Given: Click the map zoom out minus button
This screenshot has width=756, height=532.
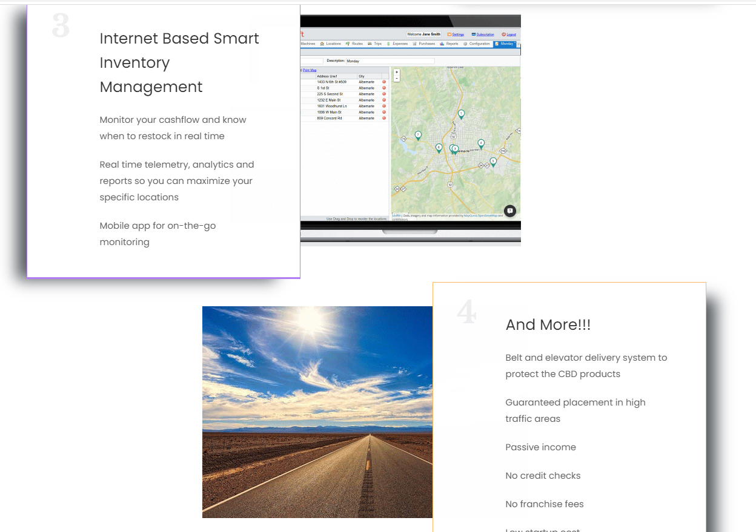Looking at the screenshot, I should tap(397, 78).
